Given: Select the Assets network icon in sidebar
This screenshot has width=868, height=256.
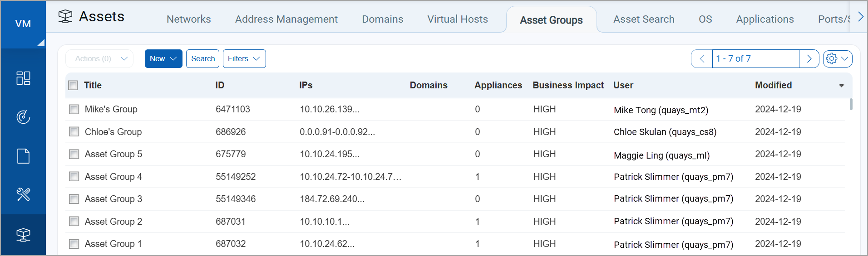Looking at the screenshot, I should (x=23, y=235).
